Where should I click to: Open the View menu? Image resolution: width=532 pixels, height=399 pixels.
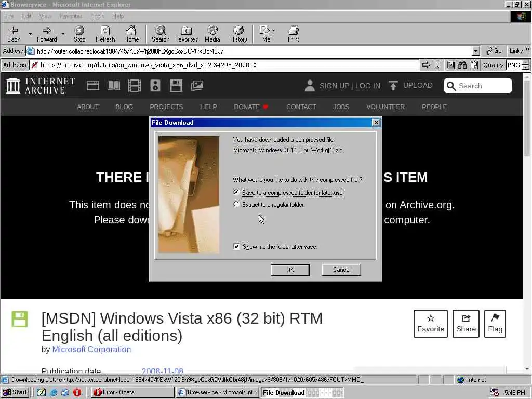pyautogui.click(x=45, y=16)
